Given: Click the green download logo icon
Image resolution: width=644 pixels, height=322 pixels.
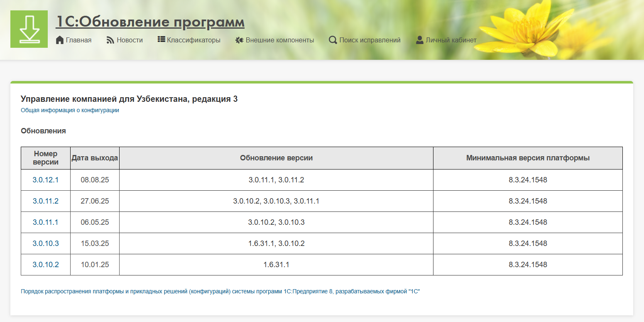Looking at the screenshot, I should pos(29,29).
